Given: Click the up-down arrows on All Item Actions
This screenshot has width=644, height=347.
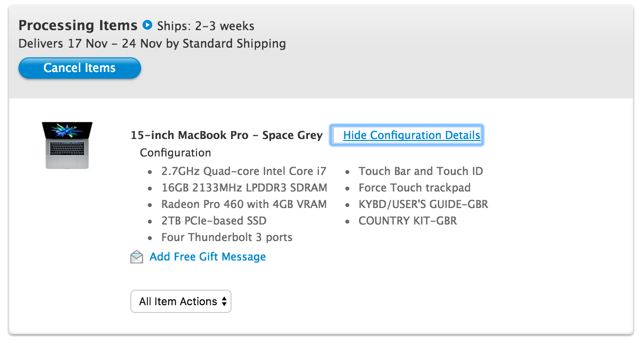Looking at the screenshot, I should pyautogui.click(x=224, y=301).
